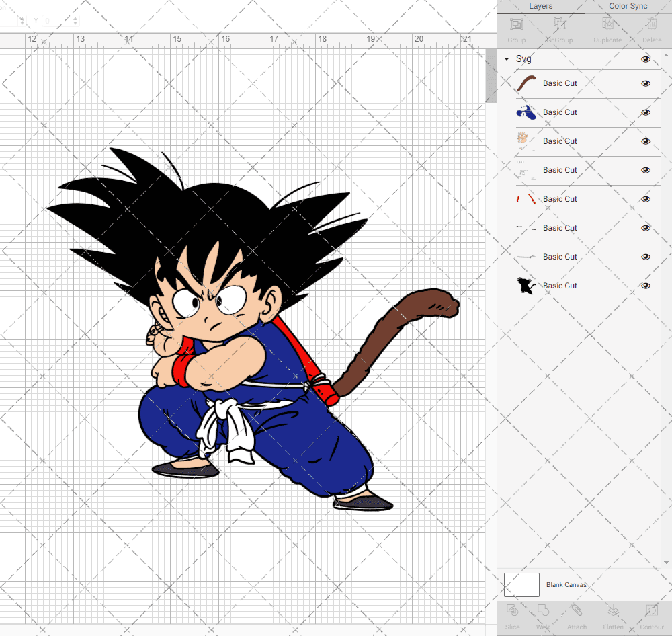Click the Y position input field
This screenshot has height=636, width=672.
[x=56, y=21]
